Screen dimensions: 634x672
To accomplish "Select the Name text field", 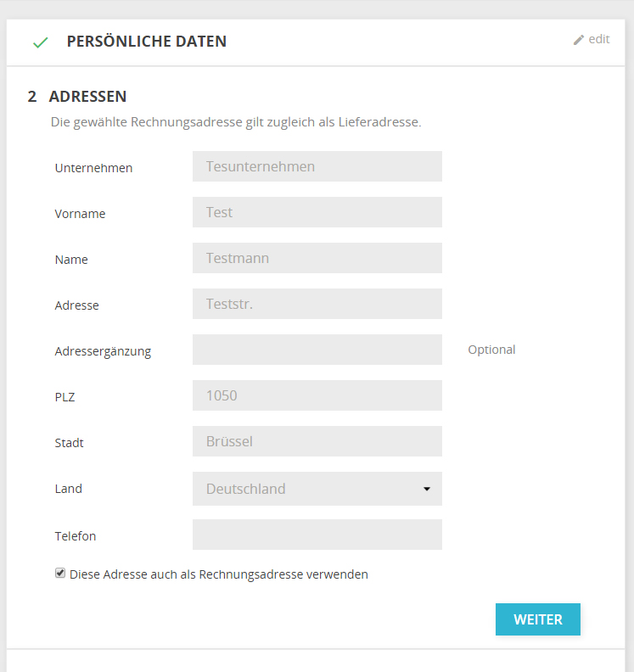I will [317, 258].
